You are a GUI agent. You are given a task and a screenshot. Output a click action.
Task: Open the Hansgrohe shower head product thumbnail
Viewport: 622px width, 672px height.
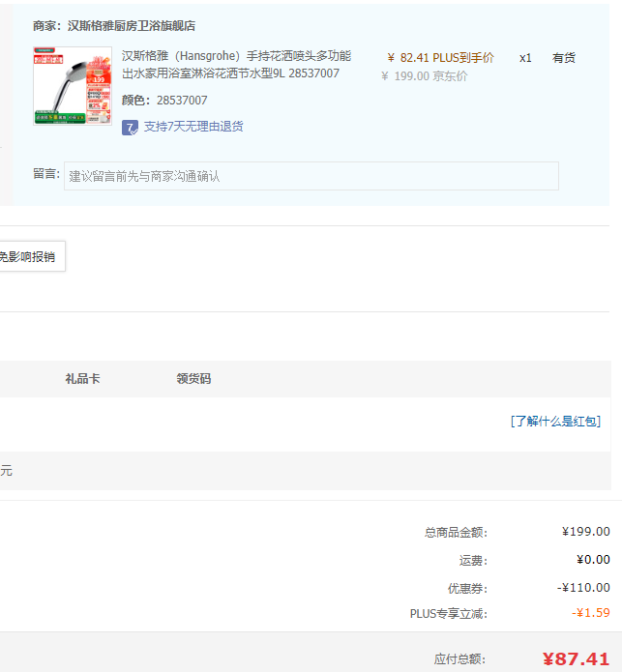click(x=73, y=86)
